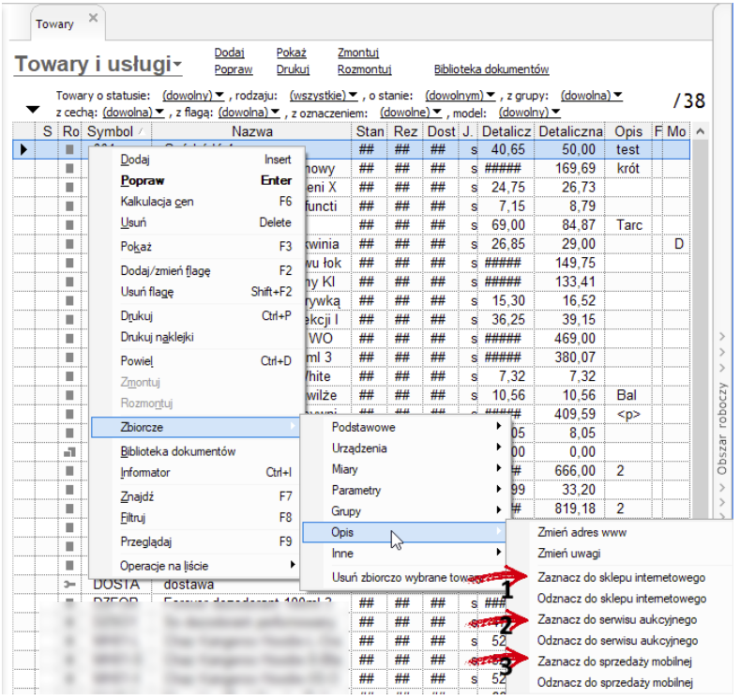Viewport: 740px width, 700px height.
Task: Open the status filter (dowolny) dropdown
Action: coord(193,96)
